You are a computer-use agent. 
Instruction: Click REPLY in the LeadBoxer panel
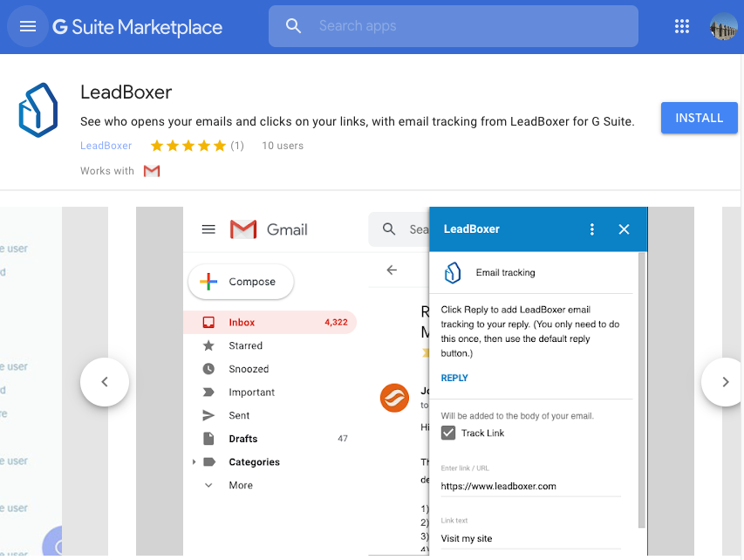[x=454, y=379]
